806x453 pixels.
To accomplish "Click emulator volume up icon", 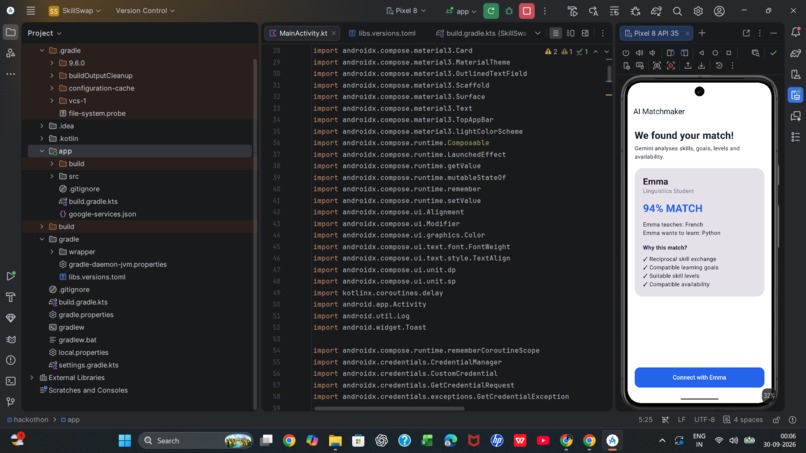I will [x=639, y=52].
